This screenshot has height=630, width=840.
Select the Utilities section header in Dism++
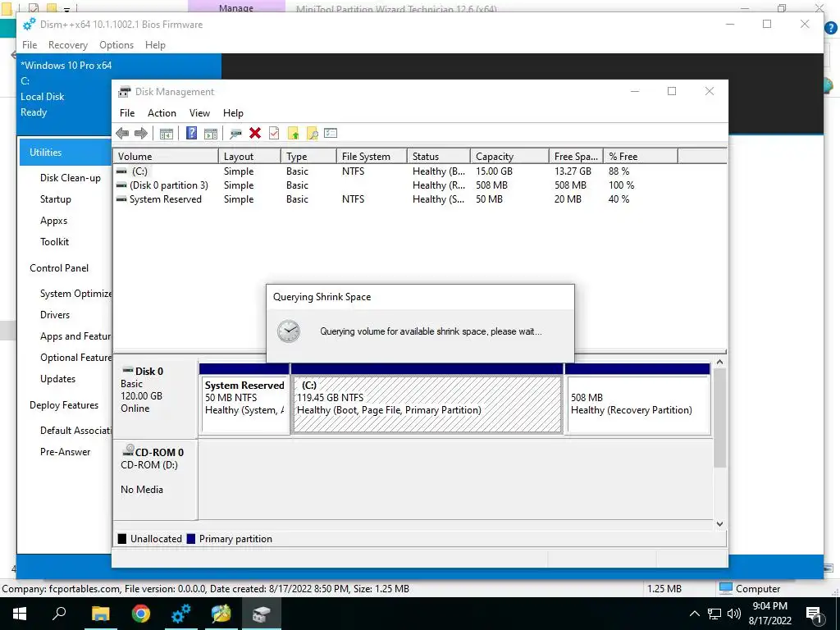pos(66,152)
